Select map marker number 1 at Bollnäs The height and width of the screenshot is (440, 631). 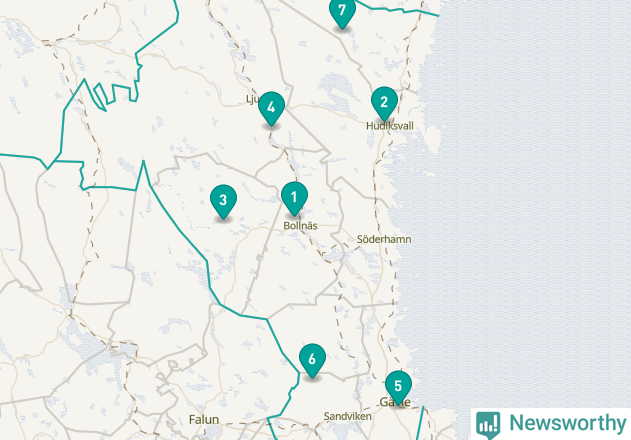pyautogui.click(x=295, y=198)
